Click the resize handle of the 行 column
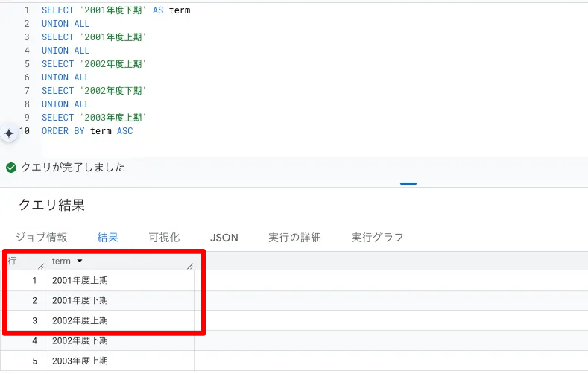588x374 pixels. [x=40, y=266]
